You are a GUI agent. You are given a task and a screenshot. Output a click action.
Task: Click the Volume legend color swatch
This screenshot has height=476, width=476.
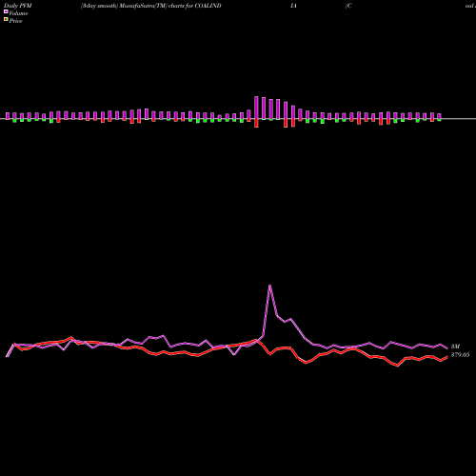pos(6,11)
